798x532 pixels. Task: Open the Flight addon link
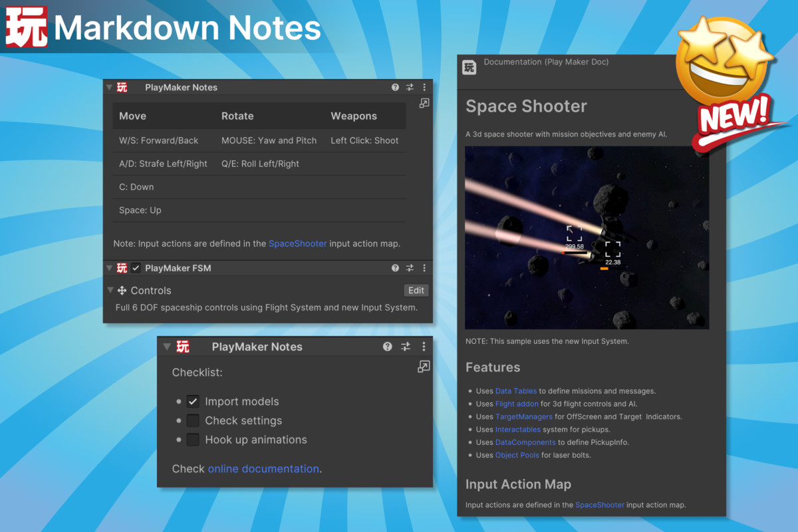518,404
